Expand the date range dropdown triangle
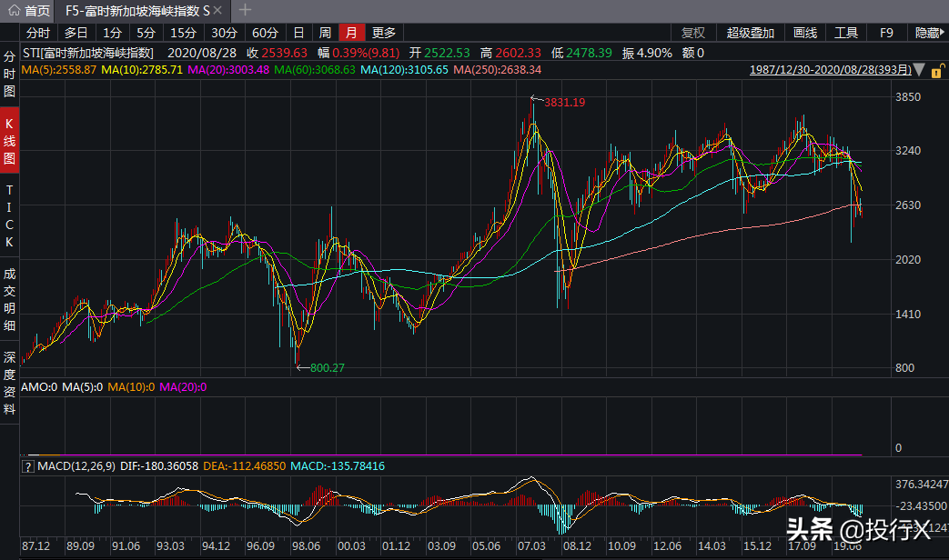Image resolution: width=949 pixels, height=560 pixels. [x=919, y=70]
